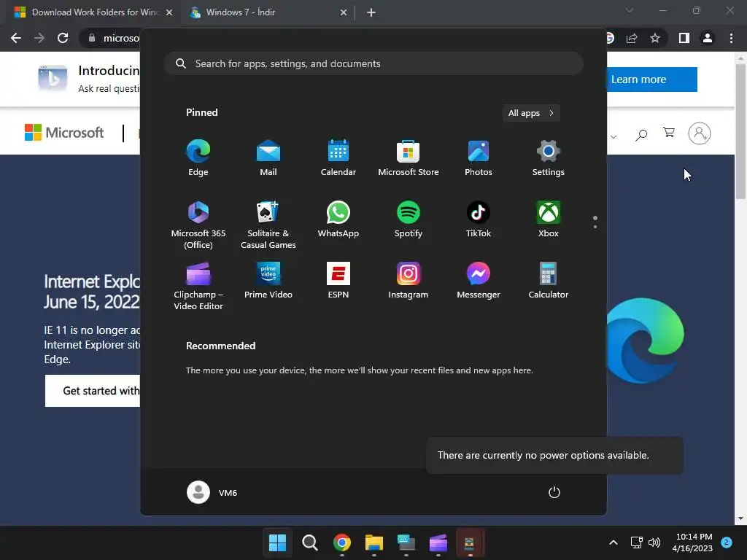Focus the Start menu search box
747x560 pixels.
click(x=373, y=63)
